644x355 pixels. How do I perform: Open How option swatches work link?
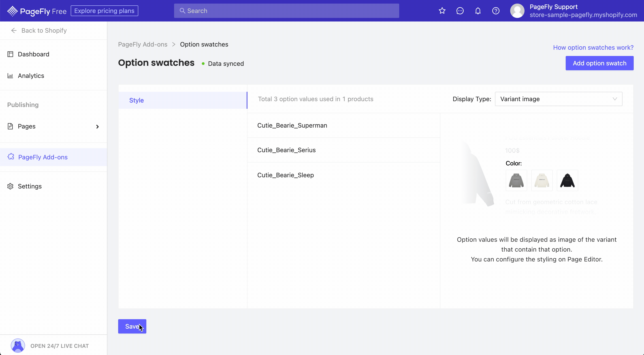[593, 47]
